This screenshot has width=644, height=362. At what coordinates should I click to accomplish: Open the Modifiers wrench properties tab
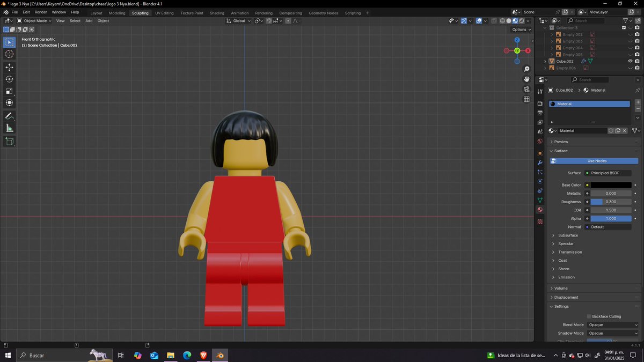540,162
